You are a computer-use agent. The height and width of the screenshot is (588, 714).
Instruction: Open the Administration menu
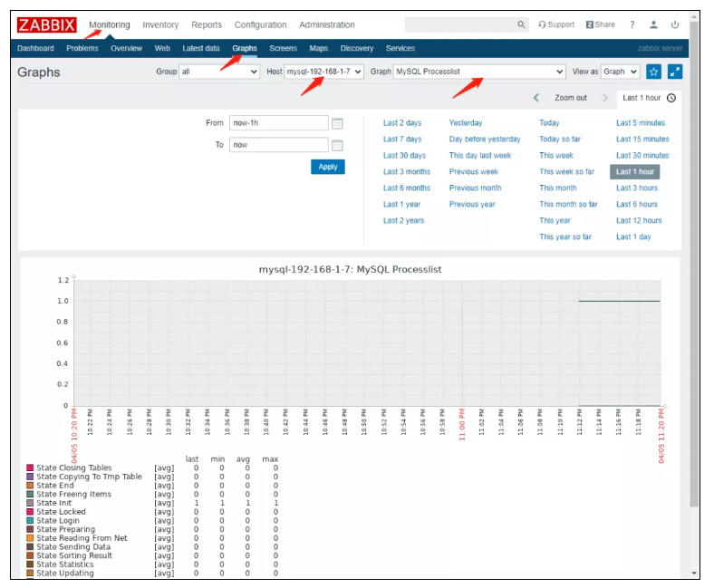click(x=327, y=24)
